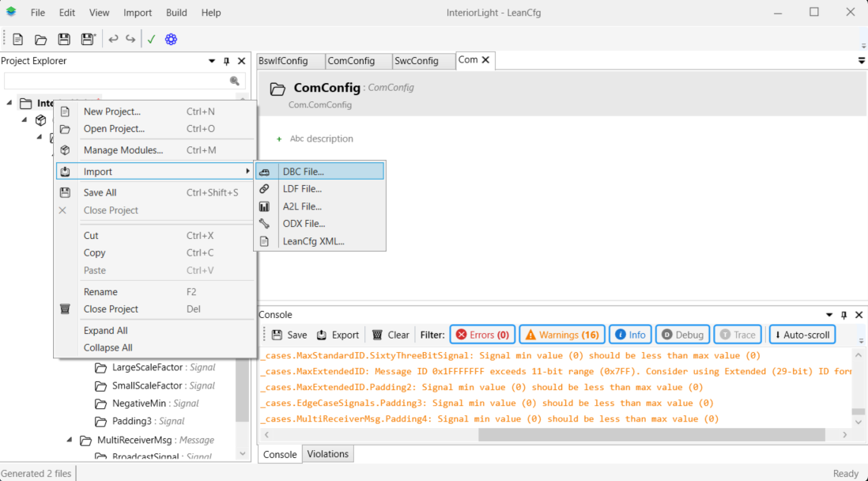868x481 pixels.
Task: Click the Open folder toolbar icon
Action: [40, 40]
